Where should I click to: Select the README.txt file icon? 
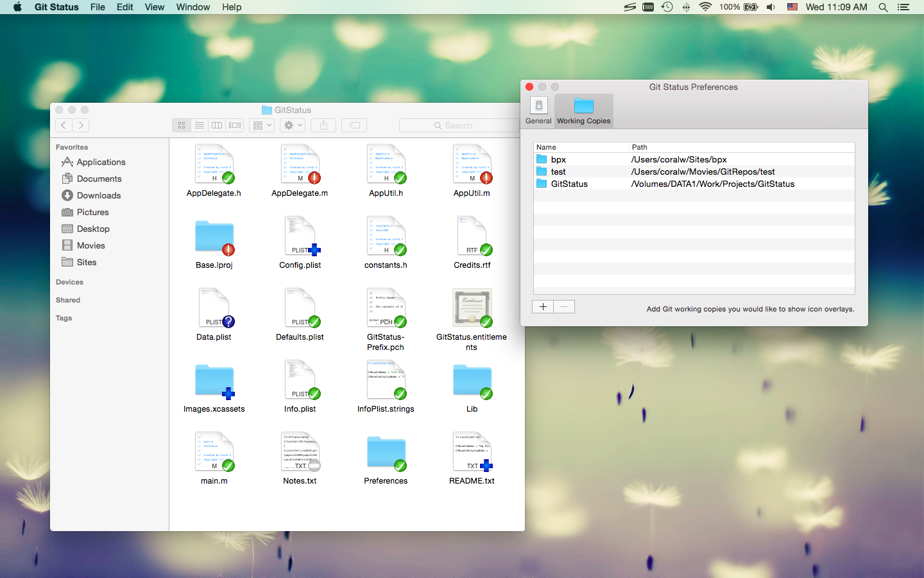pyautogui.click(x=472, y=451)
